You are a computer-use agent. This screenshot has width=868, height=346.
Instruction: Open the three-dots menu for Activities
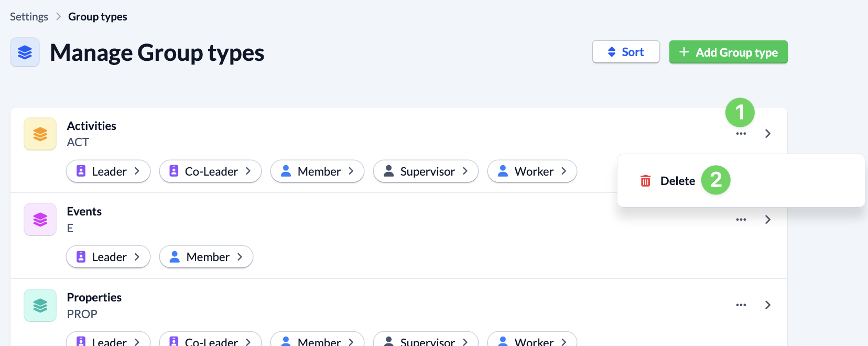click(741, 134)
